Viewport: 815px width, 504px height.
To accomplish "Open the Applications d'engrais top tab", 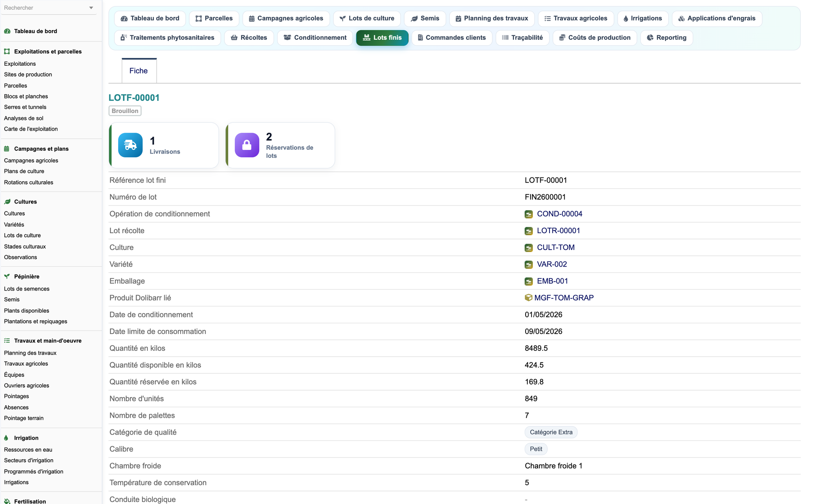I will pyautogui.click(x=717, y=18).
